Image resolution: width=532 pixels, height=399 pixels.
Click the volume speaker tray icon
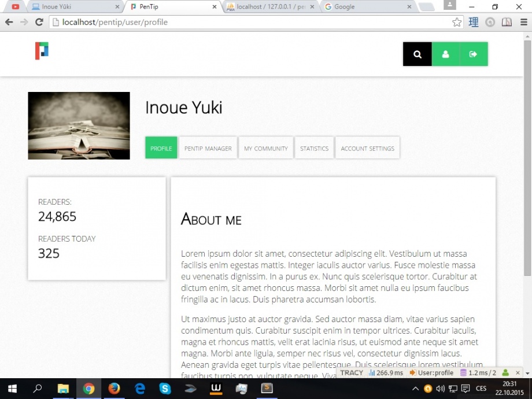coord(440,389)
